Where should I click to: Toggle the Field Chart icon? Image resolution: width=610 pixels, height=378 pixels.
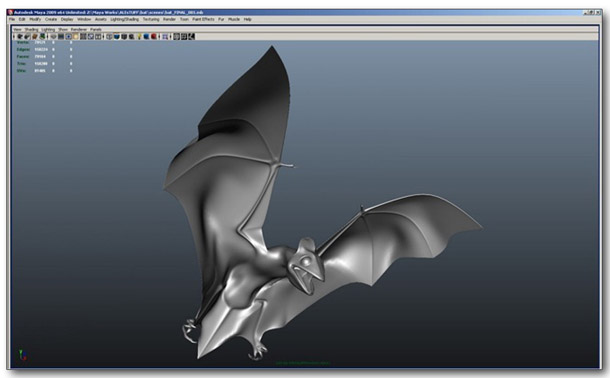(x=83, y=37)
